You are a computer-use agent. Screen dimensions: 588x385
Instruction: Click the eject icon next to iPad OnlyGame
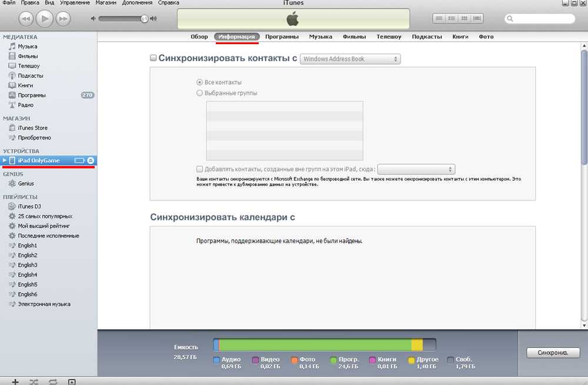[91, 161]
